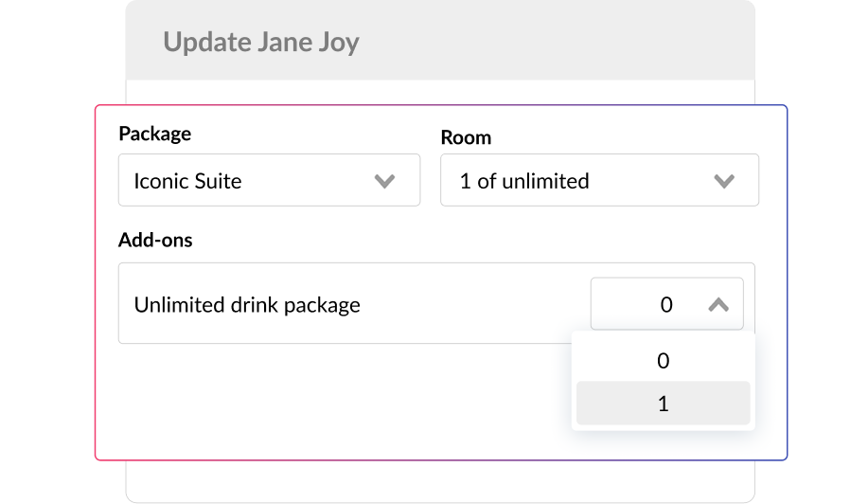Select quantity 0 from the open list
The image size is (868, 504).
(x=663, y=361)
